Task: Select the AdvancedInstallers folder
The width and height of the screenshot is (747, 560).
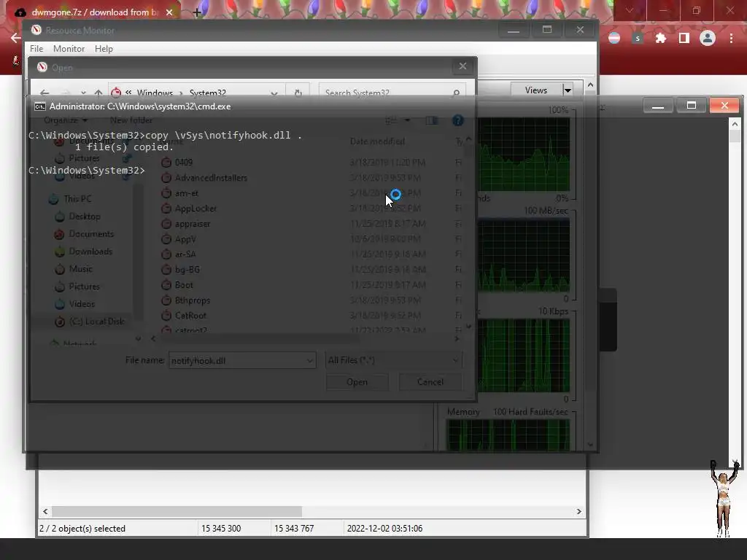Action: click(x=211, y=178)
